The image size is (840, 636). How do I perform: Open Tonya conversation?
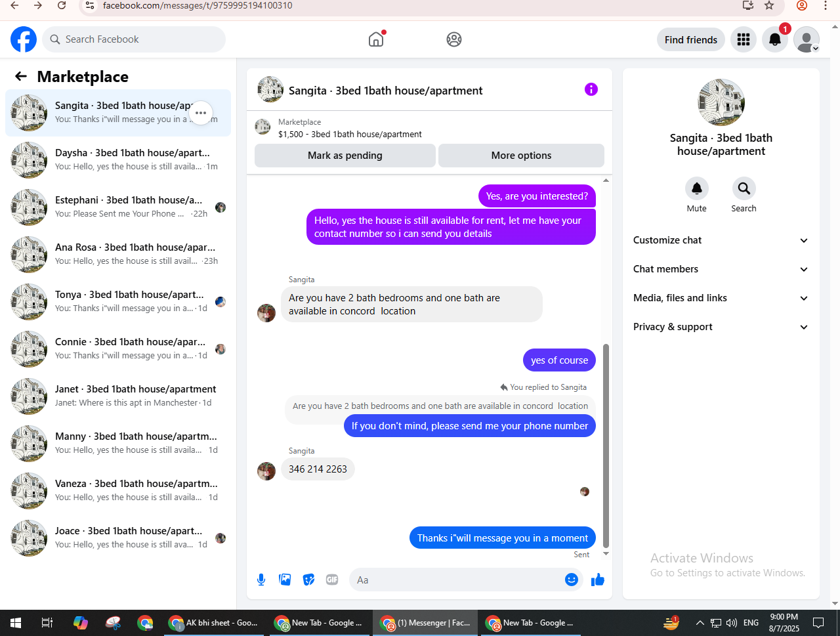(118, 302)
